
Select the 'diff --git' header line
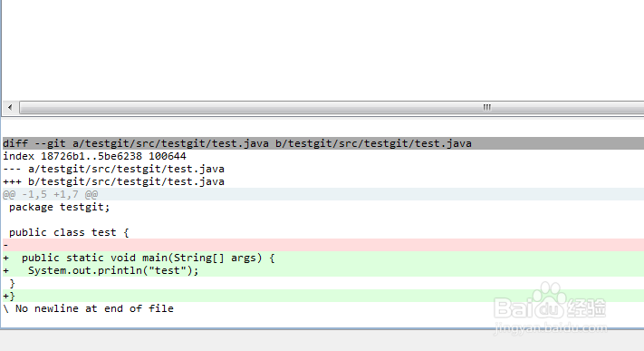323,143
